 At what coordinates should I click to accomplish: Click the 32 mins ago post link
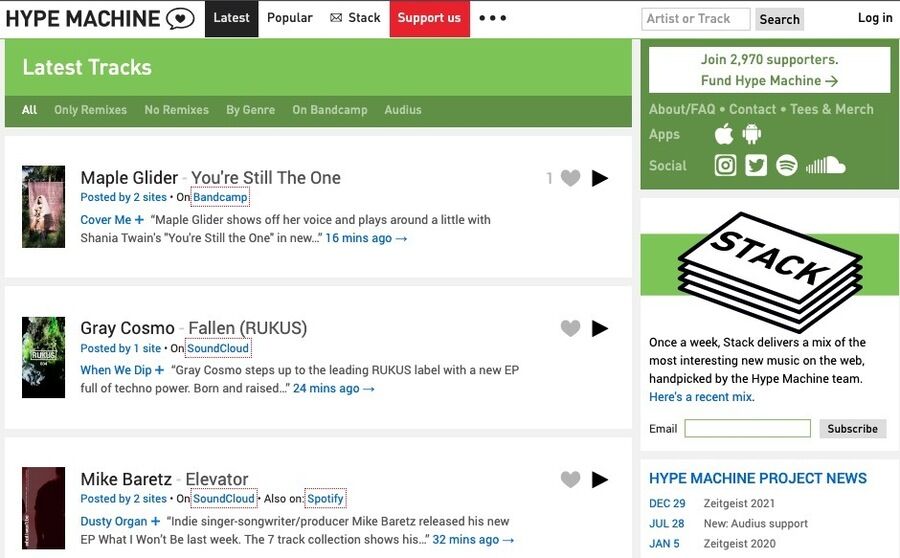tap(473, 540)
